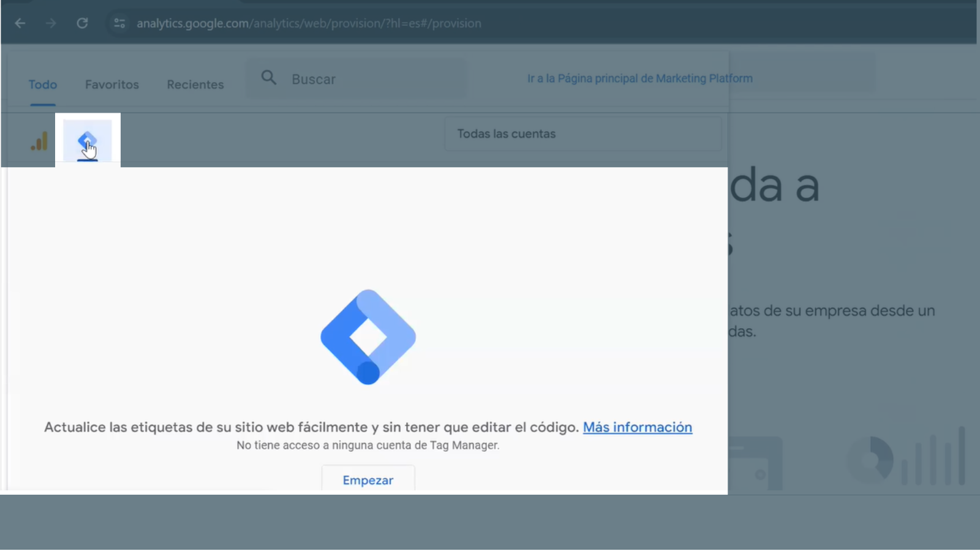This screenshot has height=551, width=980.
Task: Click the Todas las cuentas box
Action: point(583,133)
